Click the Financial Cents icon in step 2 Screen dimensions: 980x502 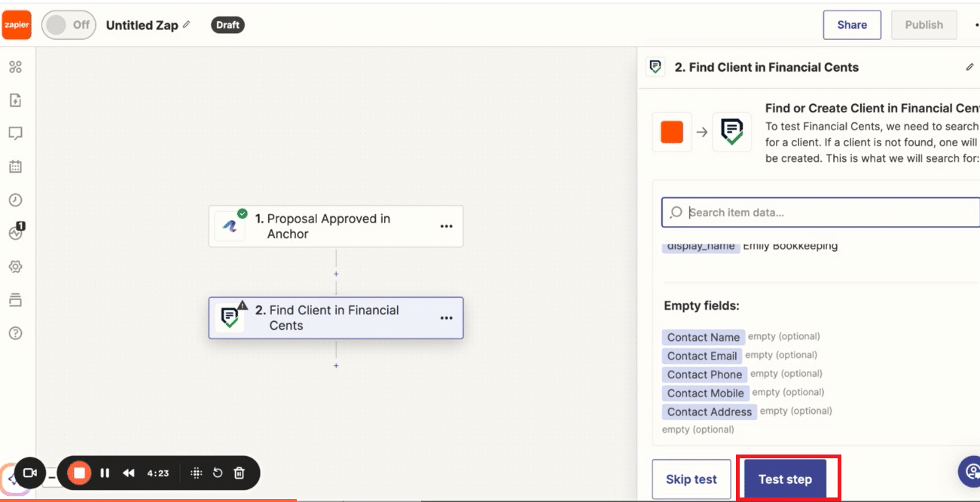click(x=230, y=317)
